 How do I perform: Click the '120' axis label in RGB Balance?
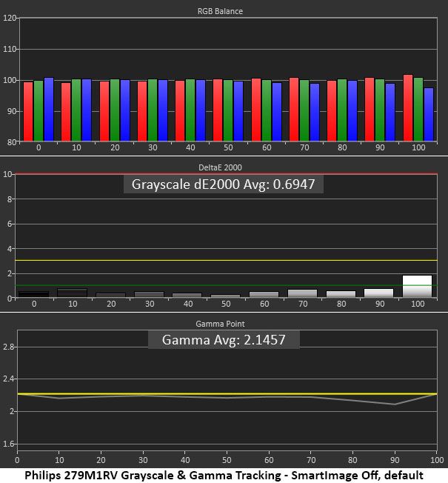tap(10, 19)
